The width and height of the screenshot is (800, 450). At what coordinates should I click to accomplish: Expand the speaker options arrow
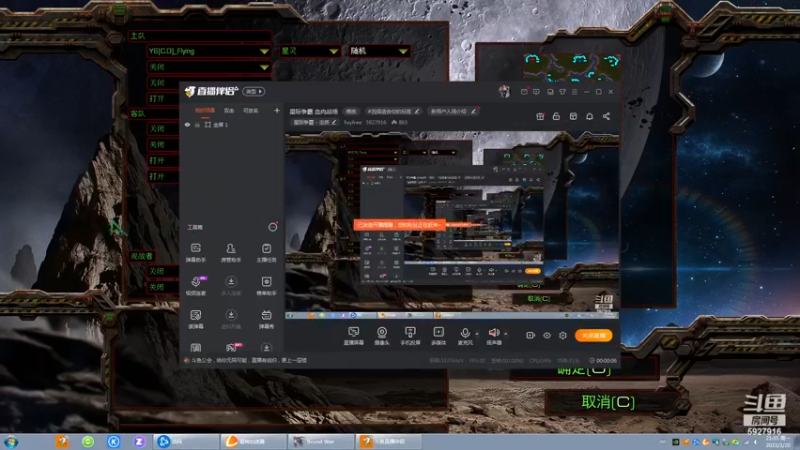tap(506, 334)
